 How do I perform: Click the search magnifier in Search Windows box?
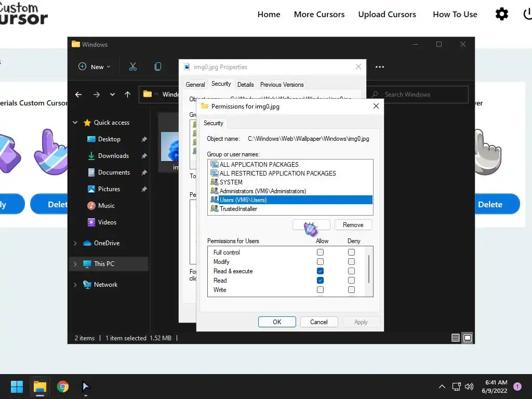coord(375,95)
